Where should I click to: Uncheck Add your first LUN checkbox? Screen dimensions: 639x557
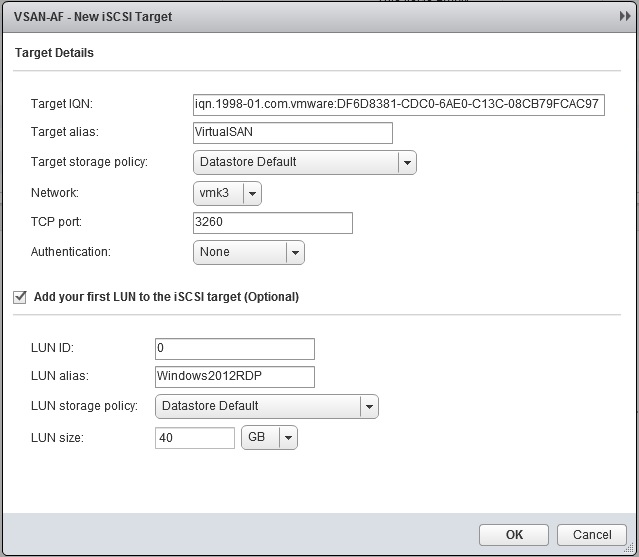coord(19,297)
